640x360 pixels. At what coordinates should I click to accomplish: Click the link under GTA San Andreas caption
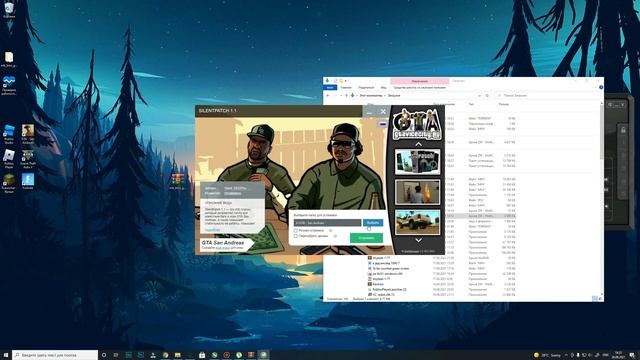pos(222,248)
